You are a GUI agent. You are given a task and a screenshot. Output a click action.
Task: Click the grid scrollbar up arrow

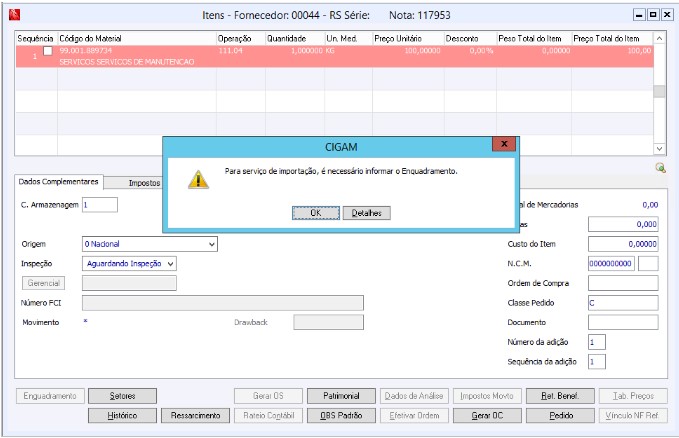659,39
